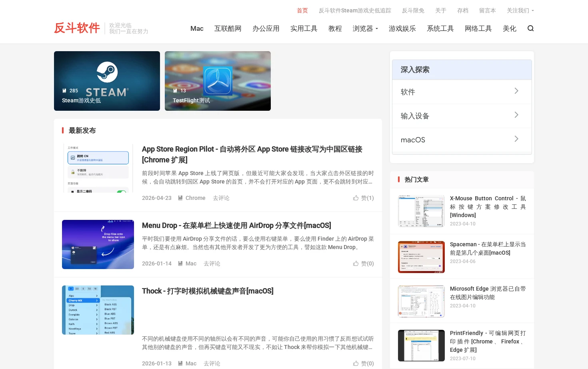This screenshot has height=369, width=588.
Task: Click the 2026-01-13 date text
Action: [x=157, y=363]
